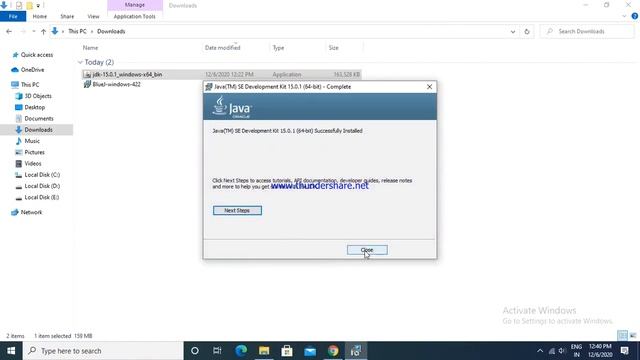Refresh the Downloads folder

click(527, 31)
